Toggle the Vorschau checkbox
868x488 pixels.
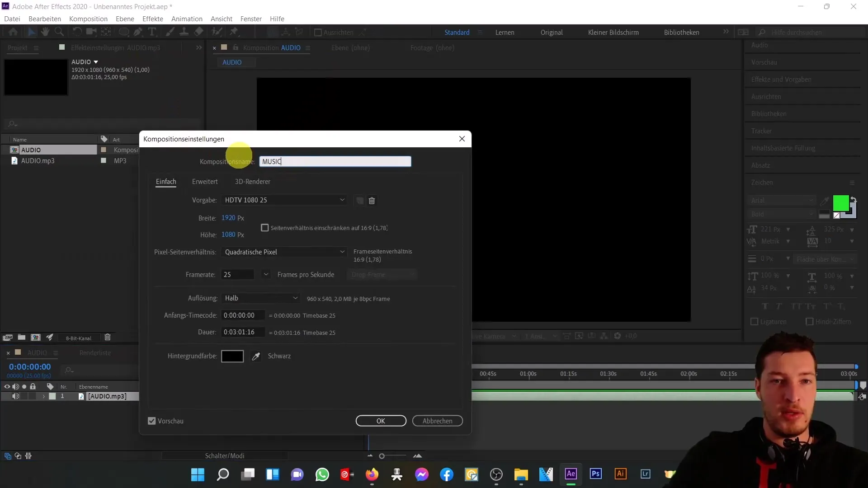pyautogui.click(x=152, y=421)
